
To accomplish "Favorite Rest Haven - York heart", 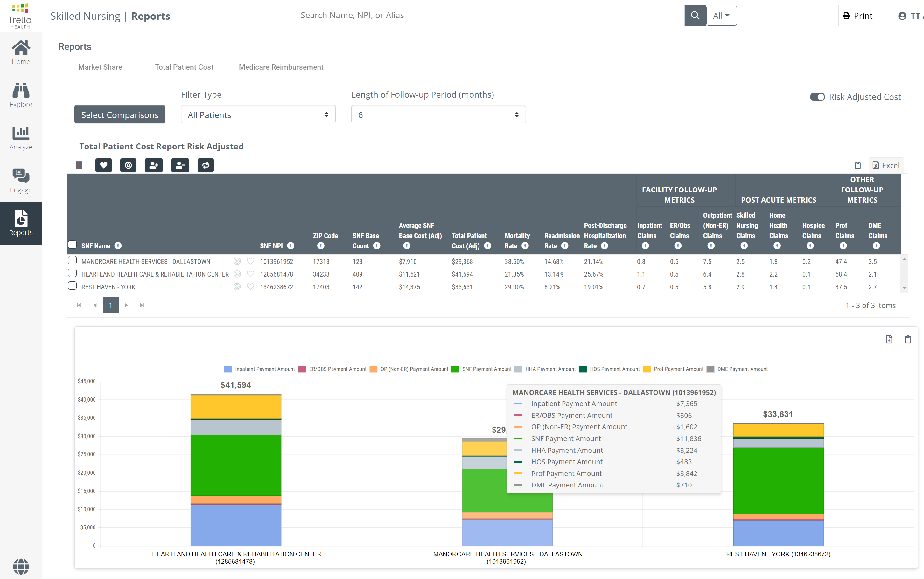I will point(250,286).
